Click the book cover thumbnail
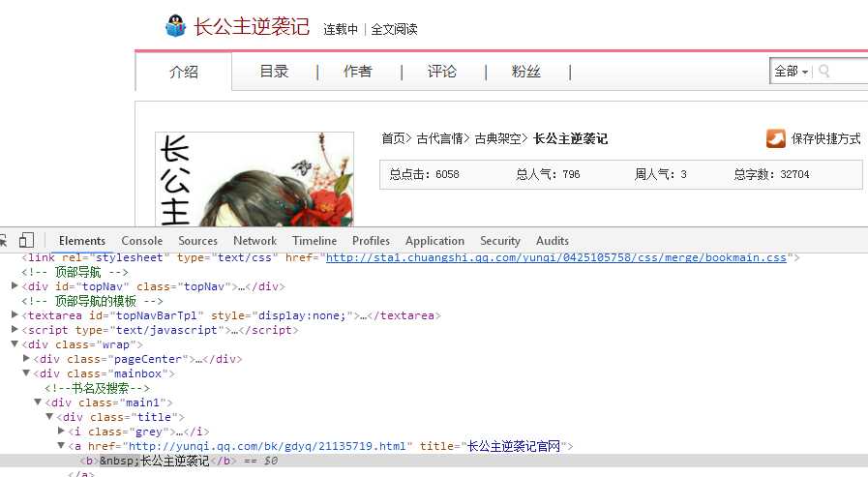The width and height of the screenshot is (868, 477). click(254, 179)
